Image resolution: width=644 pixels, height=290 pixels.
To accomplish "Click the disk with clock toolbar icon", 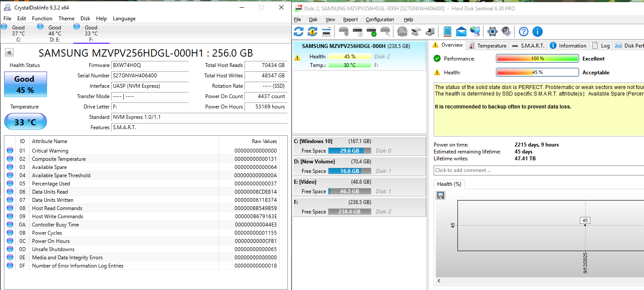I will pos(357,32).
